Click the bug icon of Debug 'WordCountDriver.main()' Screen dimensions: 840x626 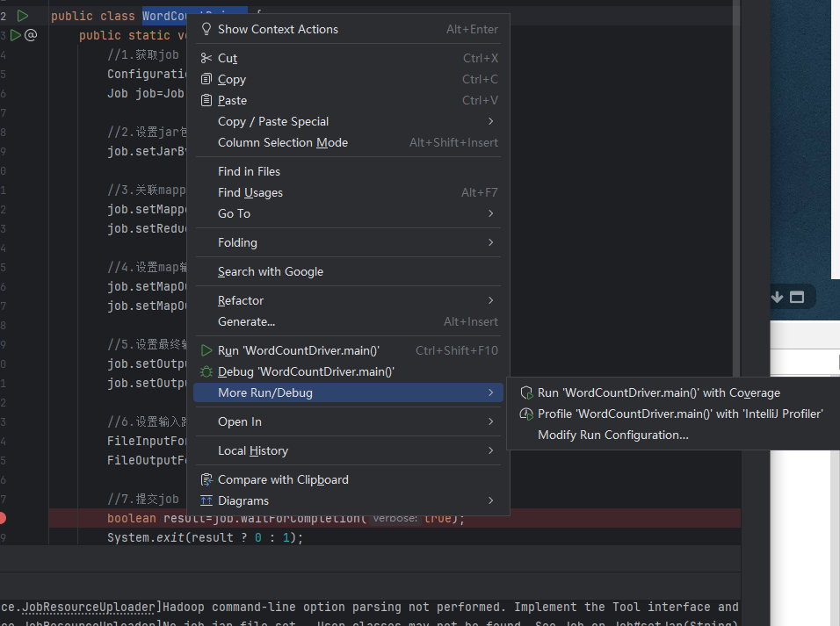click(x=206, y=371)
